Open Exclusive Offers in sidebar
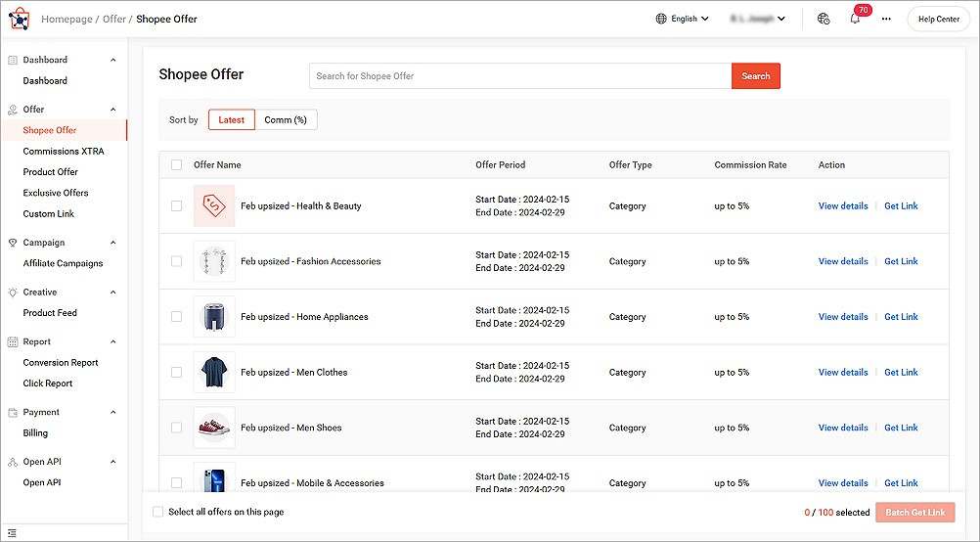The image size is (980, 542). [x=56, y=193]
